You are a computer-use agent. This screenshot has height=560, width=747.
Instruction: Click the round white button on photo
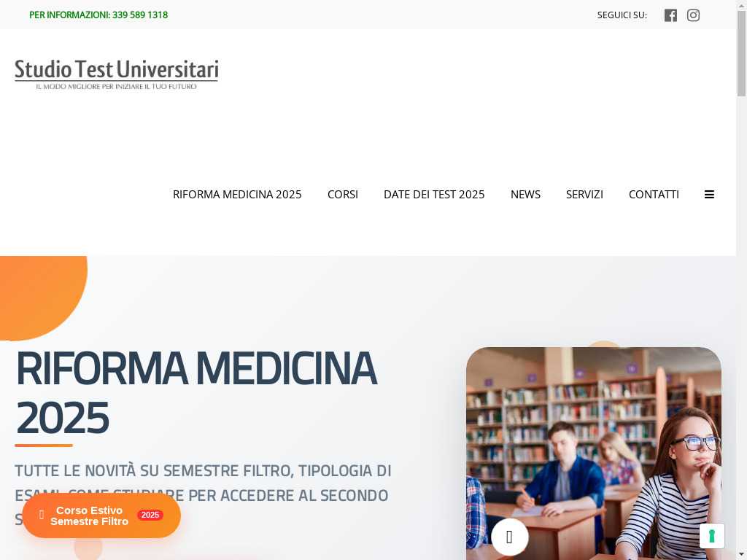point(509,537)
